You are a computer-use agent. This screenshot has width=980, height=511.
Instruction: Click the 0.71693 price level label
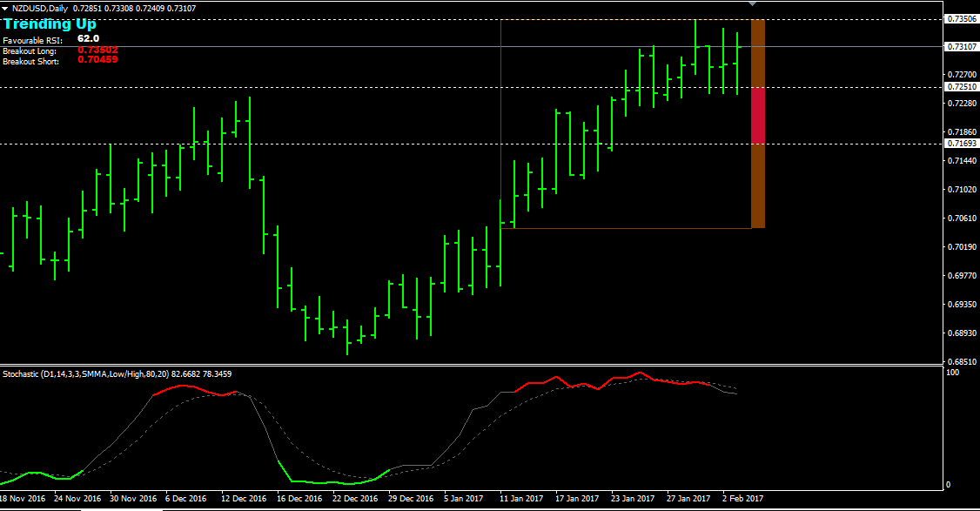click(962, 143)
